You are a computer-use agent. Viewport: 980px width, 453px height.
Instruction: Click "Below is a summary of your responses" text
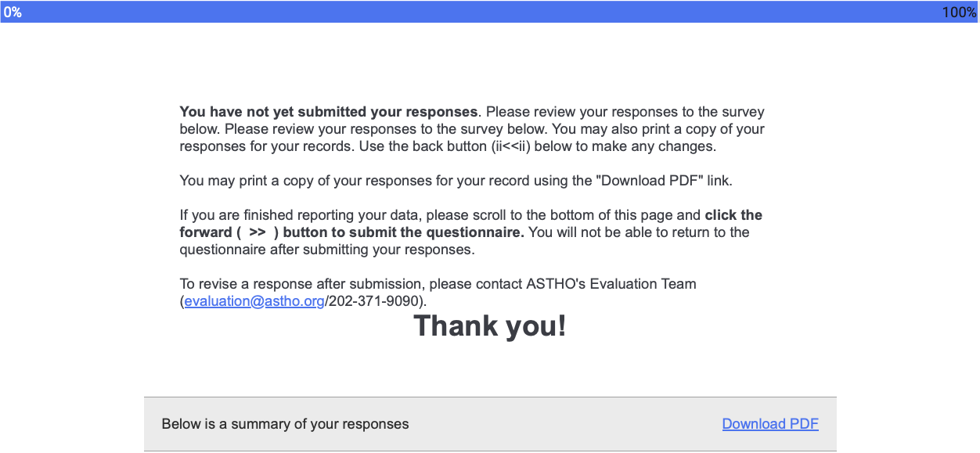tap(285, 424)
